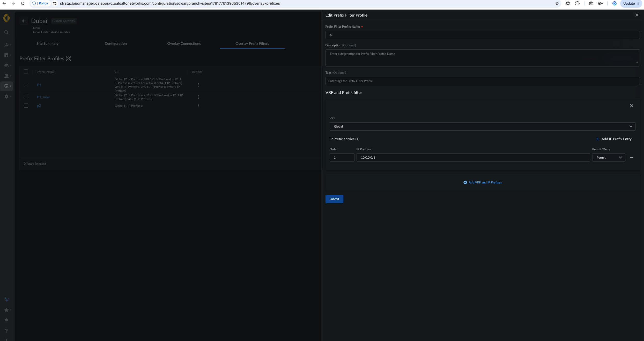
Task: Remove the 10.0.0.0/8 prefix entry with minus
Action: [632, 158]
